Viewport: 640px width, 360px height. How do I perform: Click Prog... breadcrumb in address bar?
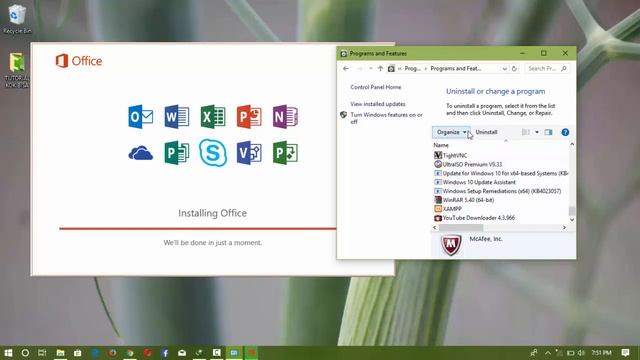[x=412, y=69]
